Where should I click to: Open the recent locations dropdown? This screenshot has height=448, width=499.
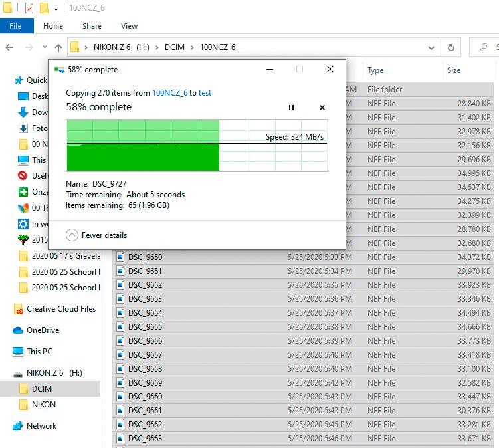coord(45,47)
